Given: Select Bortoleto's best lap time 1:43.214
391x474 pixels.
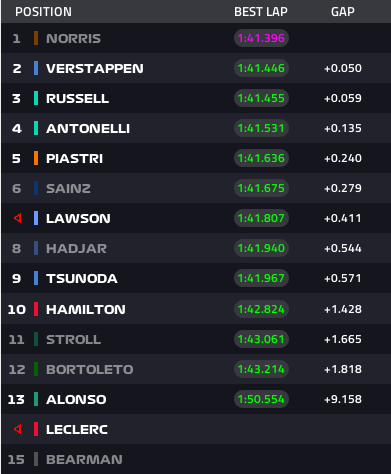Looking at the screenshot, I should click(261, 369).
